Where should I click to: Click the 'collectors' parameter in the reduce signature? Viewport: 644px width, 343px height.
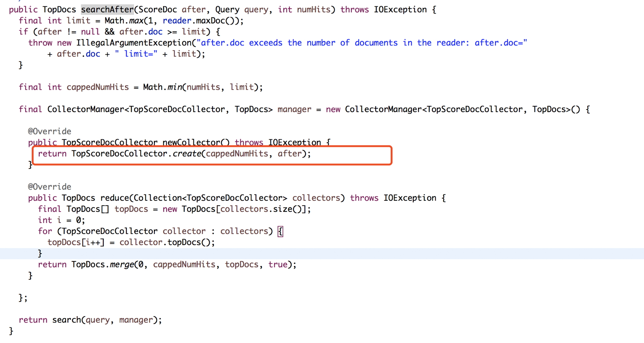316,198
